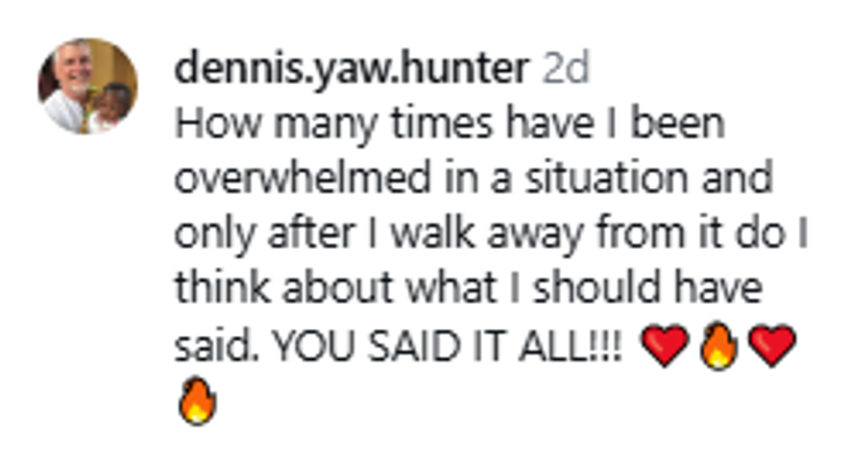Click the 2d comment timestamp

point(565,69)
